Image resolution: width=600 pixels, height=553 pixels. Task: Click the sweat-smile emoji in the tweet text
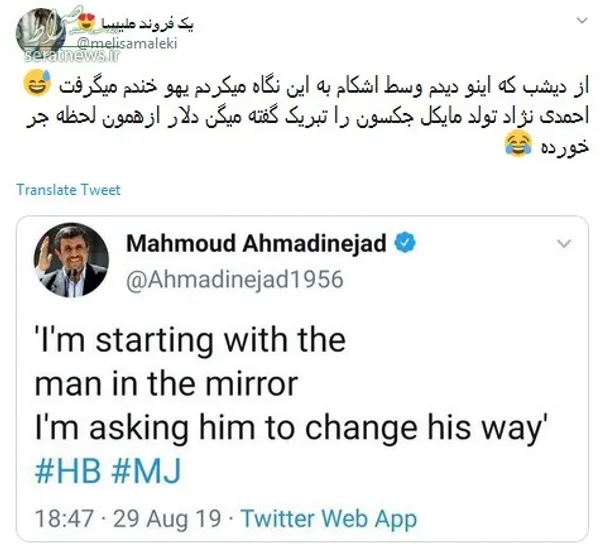point(37,84)
